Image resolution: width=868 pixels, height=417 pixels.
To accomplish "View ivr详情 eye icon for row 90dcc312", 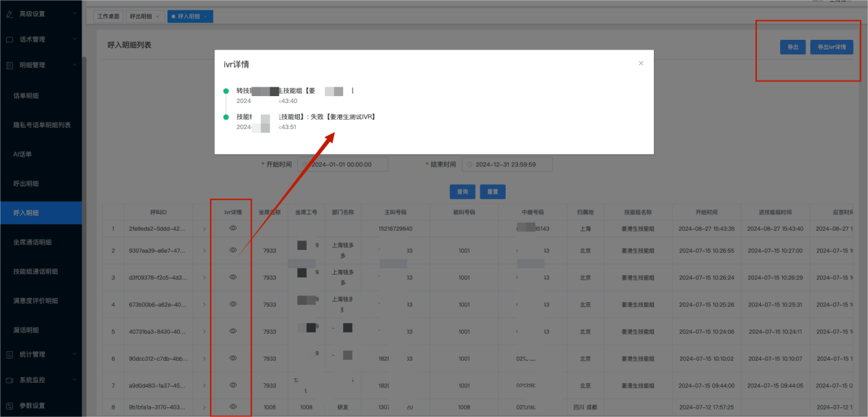I will pyautogui.click(x=233, y=358).
